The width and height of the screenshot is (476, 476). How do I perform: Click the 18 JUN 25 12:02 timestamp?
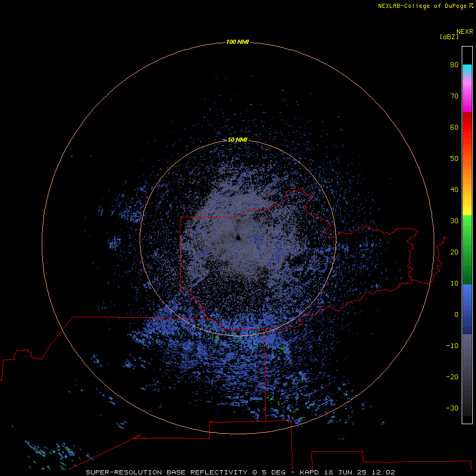point(360,472)
